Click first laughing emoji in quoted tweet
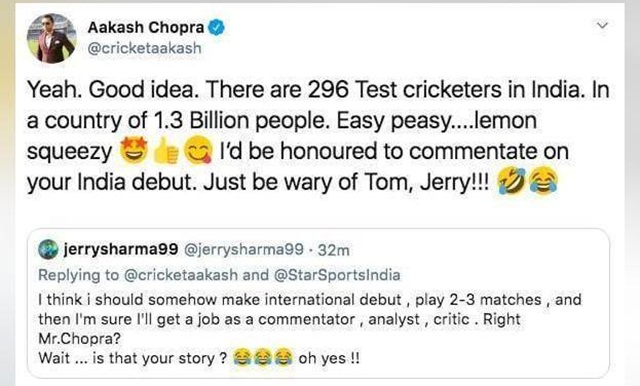 click(242, 358)
